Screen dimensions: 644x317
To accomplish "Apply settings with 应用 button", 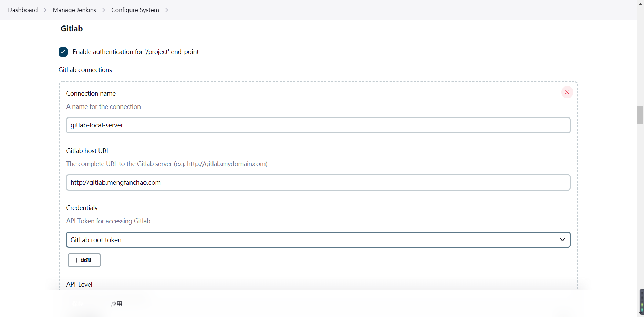I will coord(117,304).
